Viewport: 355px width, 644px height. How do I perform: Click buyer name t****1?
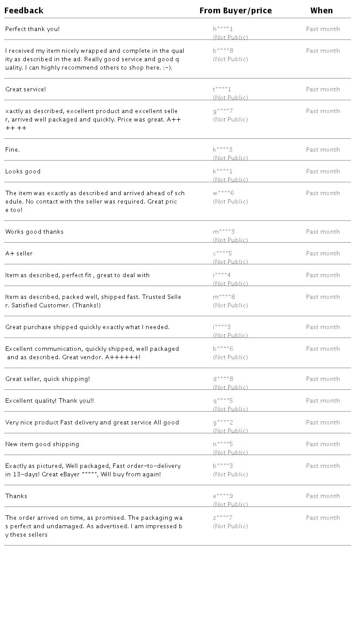[222, 90]
